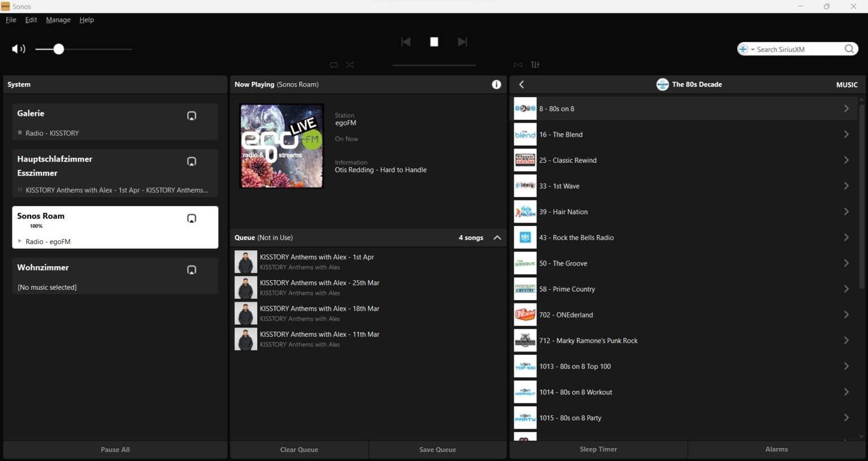Open track info for egoFM station
The width and height of the screenshot is (868, 461).
496,84
